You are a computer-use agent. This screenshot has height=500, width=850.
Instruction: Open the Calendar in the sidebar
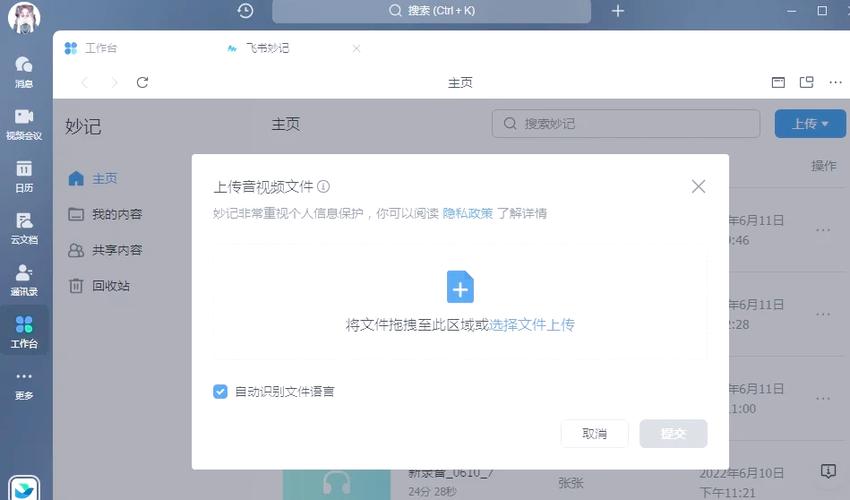24,176
